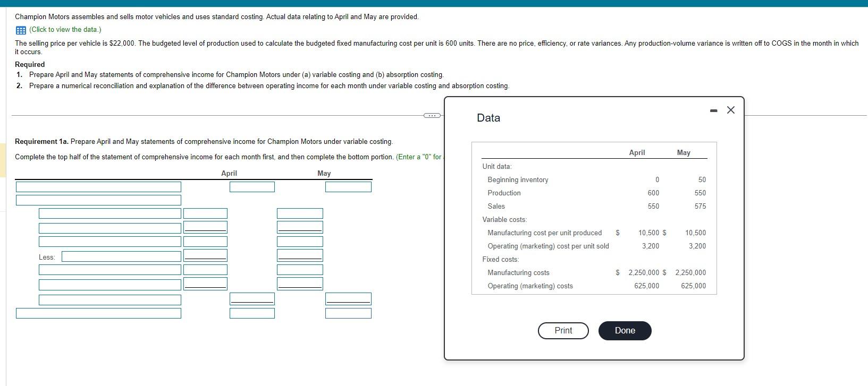Click the April header above the statement fields
Viewport: 868px width, 386px height.
tap(229, 174)
